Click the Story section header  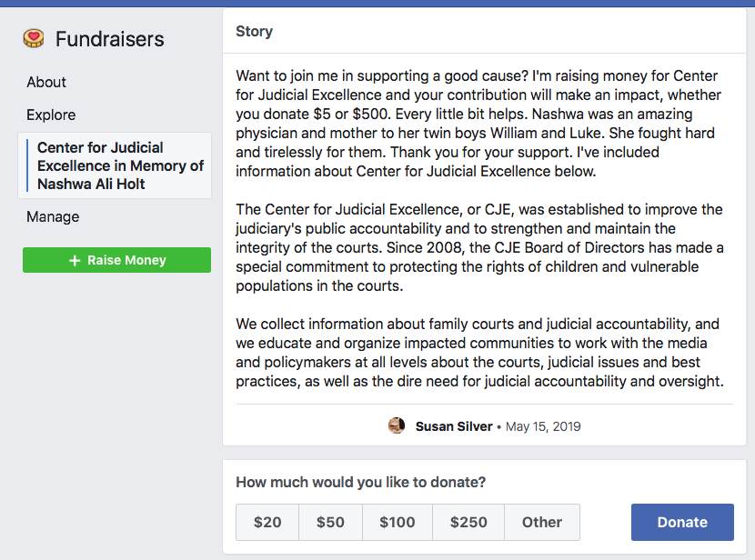point(254,32)
